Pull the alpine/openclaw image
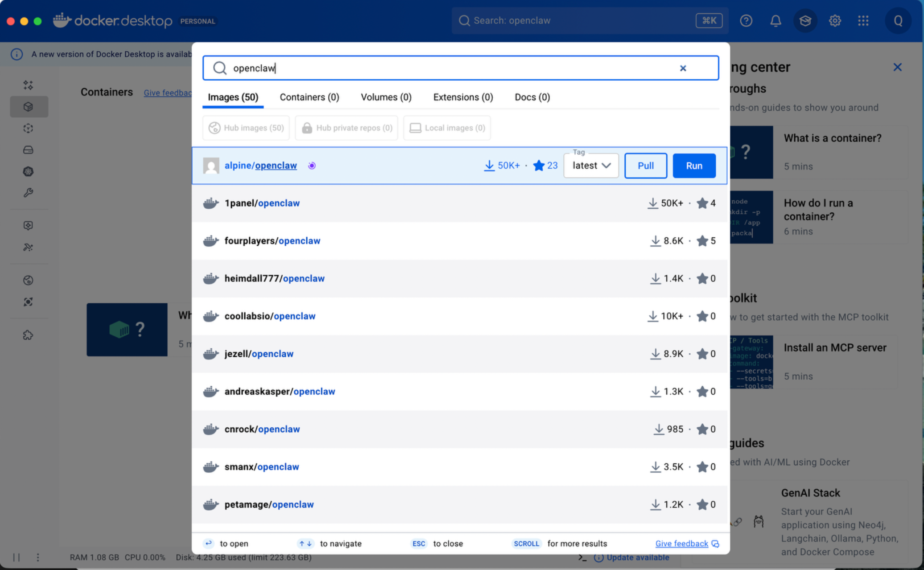 tap(645, 165)
